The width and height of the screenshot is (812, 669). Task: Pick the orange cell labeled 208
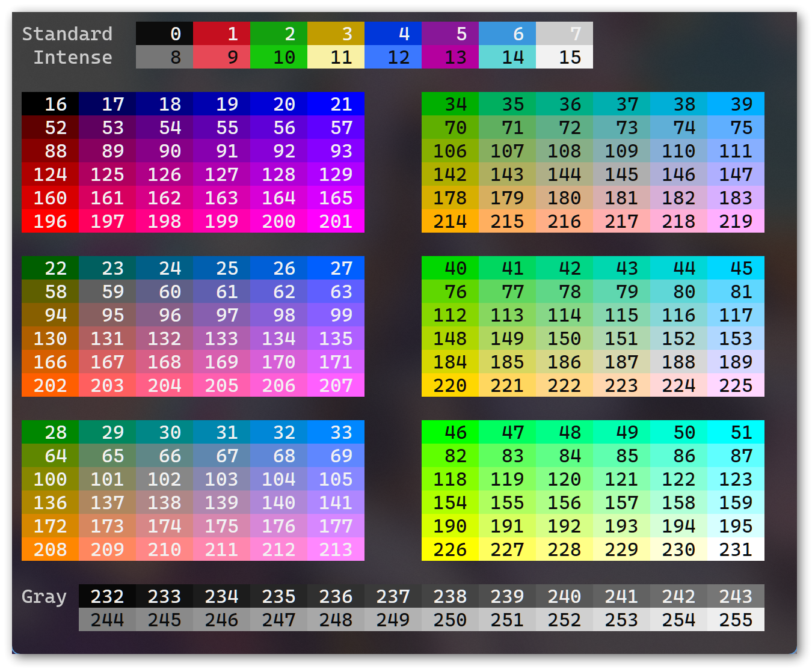click(x=50, y=549)
